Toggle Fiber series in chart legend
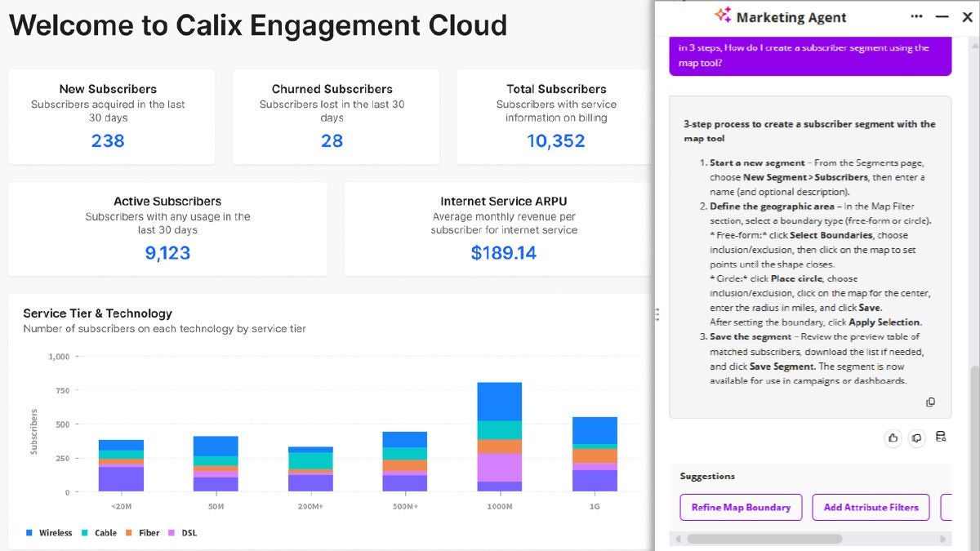Viewport: 980px width, 551px height. [x=144, y=533]
